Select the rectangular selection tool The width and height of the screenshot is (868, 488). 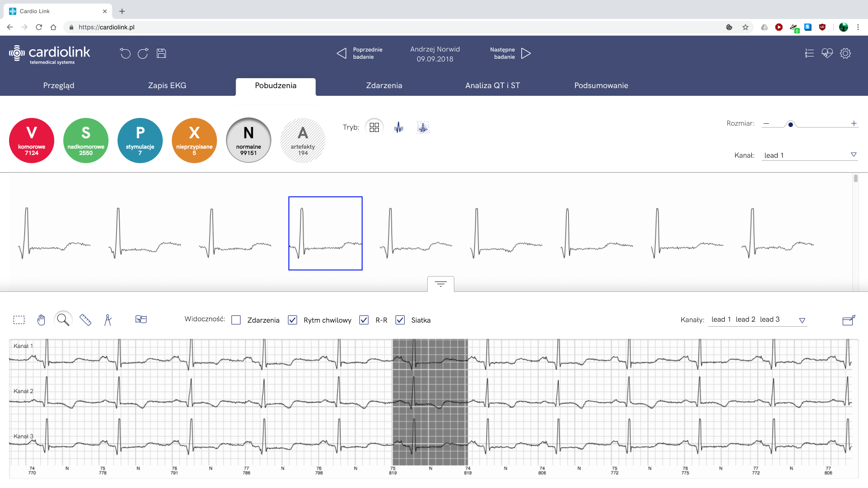click(19, 320)
